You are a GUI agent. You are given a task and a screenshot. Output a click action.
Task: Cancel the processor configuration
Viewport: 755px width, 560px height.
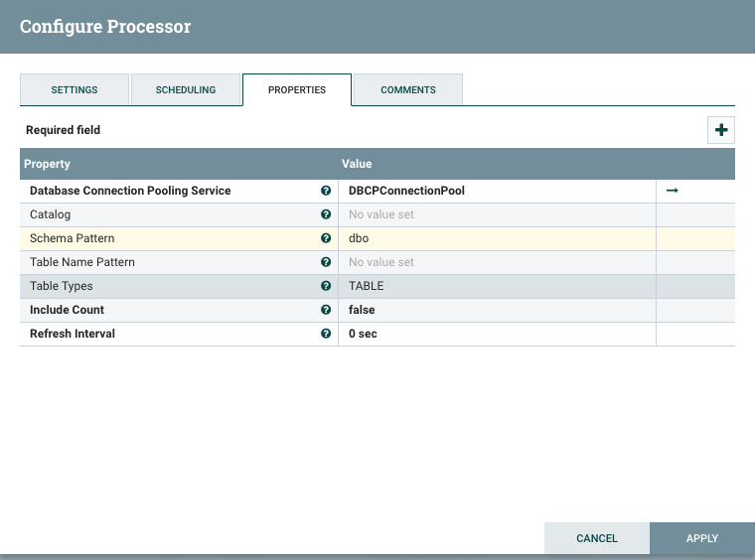point(597,538)
